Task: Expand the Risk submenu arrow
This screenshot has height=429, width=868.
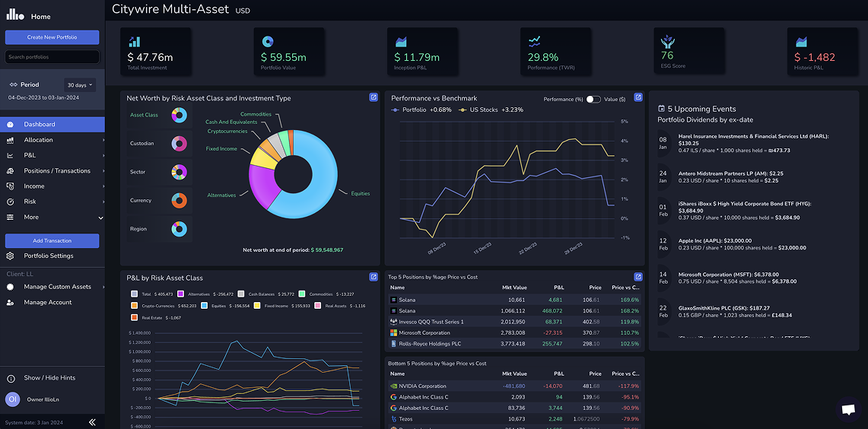Action: pyautogui.click(x=103, y=202)
